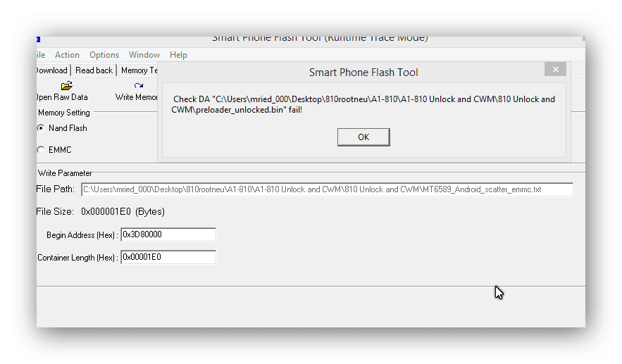Close the Smart Phone Flash Tool dialog

[x=555, y=70]
